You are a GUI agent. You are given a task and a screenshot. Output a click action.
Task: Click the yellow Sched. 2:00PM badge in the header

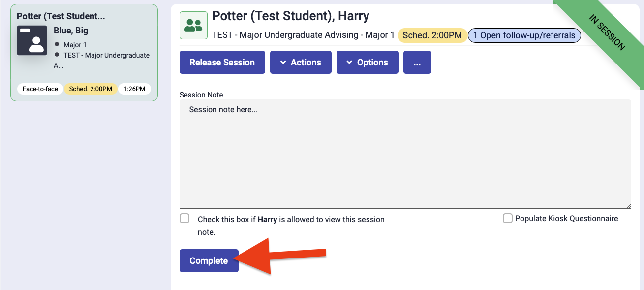click(432, 35)
